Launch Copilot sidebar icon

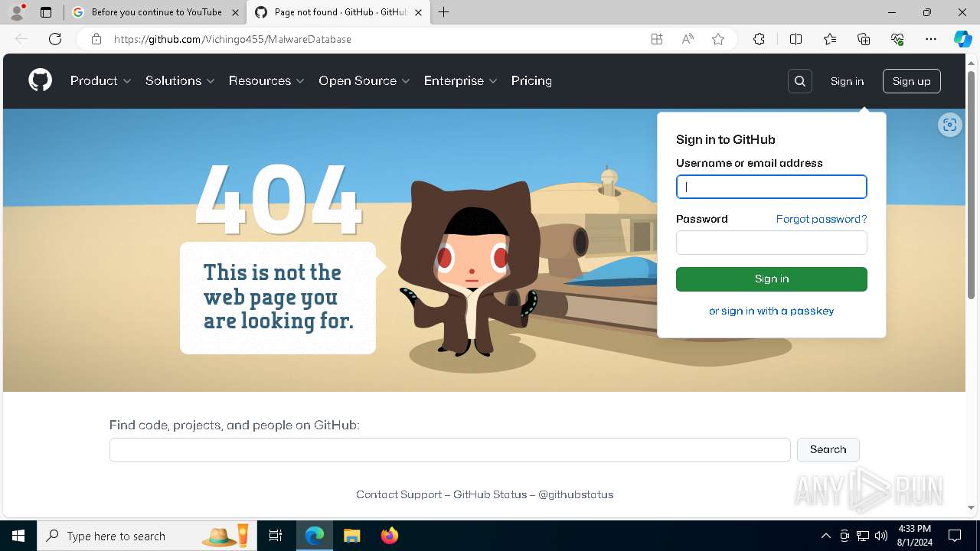[962, 39]
